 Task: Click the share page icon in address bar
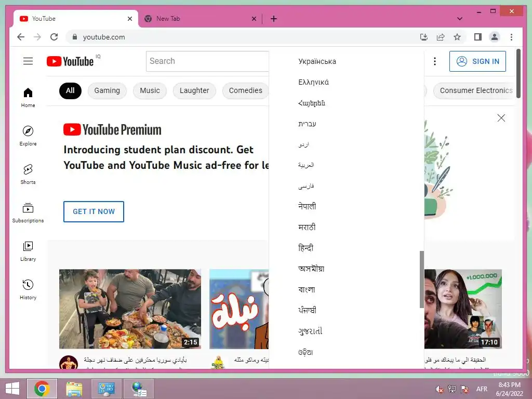click(x=441, y=37)
